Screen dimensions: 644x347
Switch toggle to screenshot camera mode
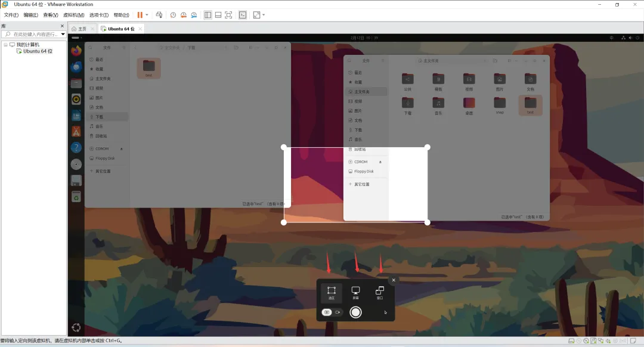click(327, 312)
